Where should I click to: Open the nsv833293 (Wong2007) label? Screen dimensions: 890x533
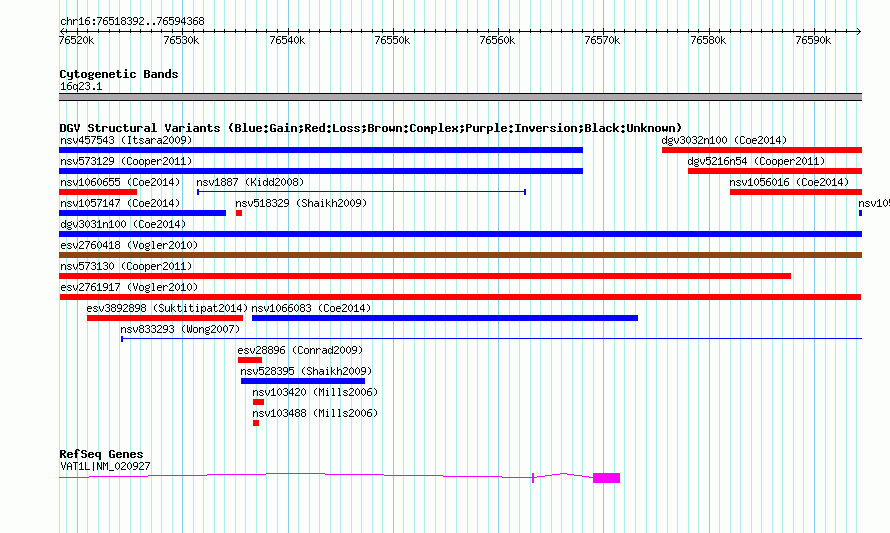pyautogui.click(x=180, y=329)
